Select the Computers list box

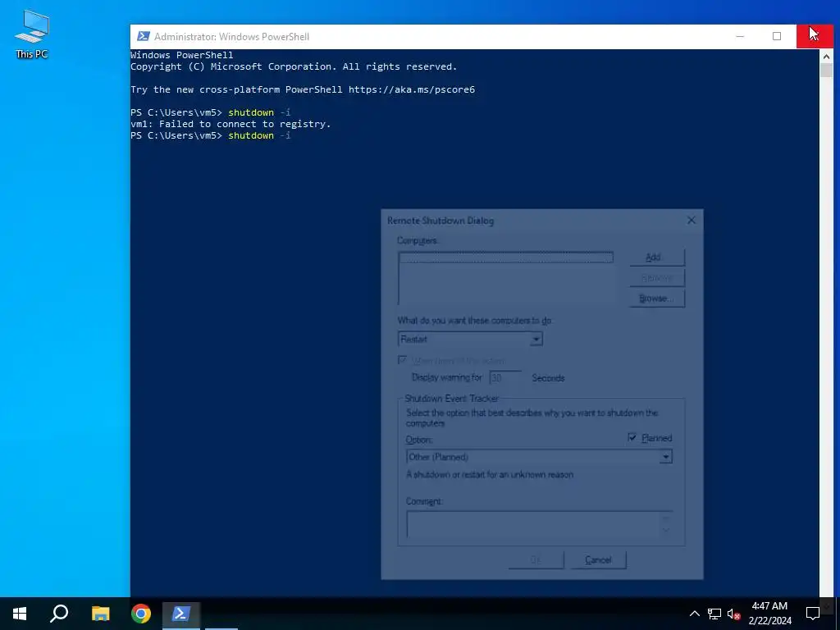tap(505, 278)
